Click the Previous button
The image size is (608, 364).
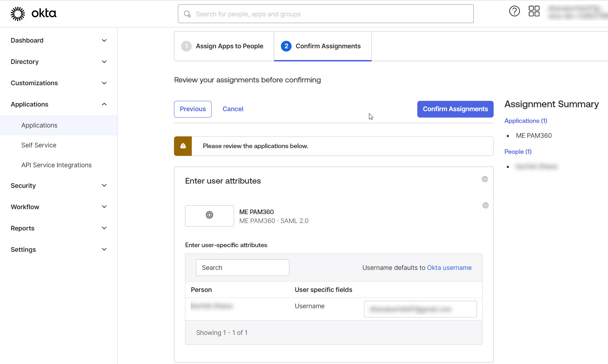[192, 109]
